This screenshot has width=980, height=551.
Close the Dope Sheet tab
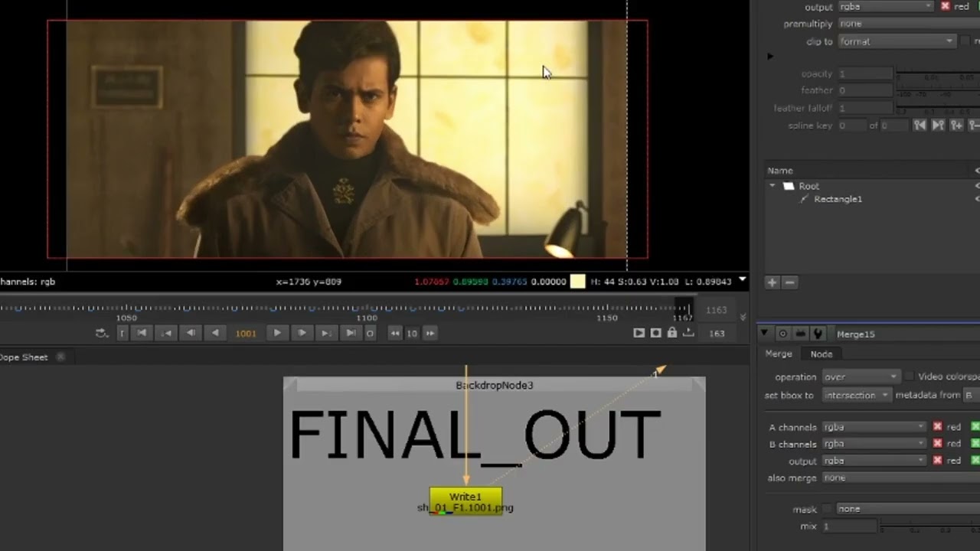click(60, 357)
